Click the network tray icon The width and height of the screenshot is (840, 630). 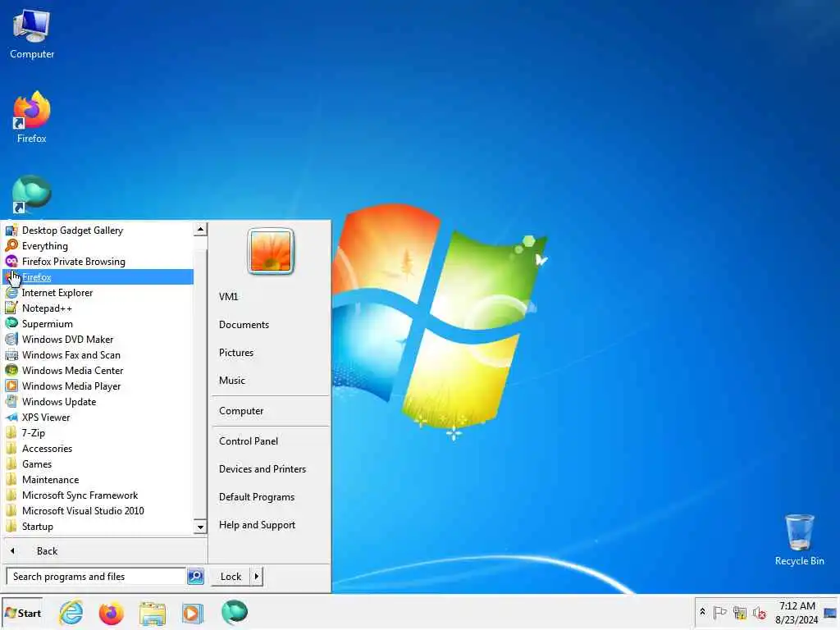click(740, 612)
